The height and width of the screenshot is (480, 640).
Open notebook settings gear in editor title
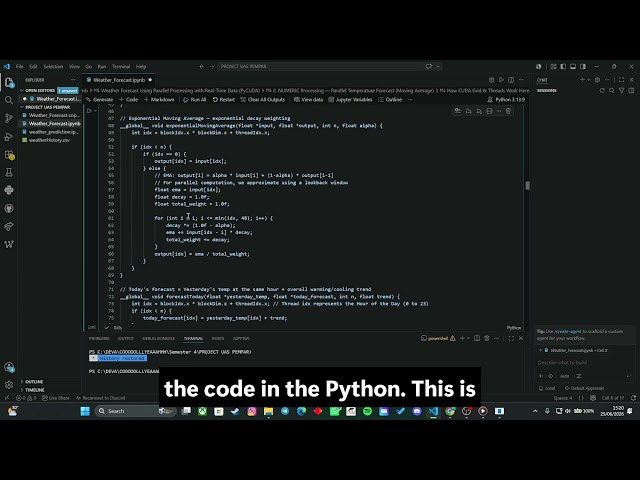491,80
